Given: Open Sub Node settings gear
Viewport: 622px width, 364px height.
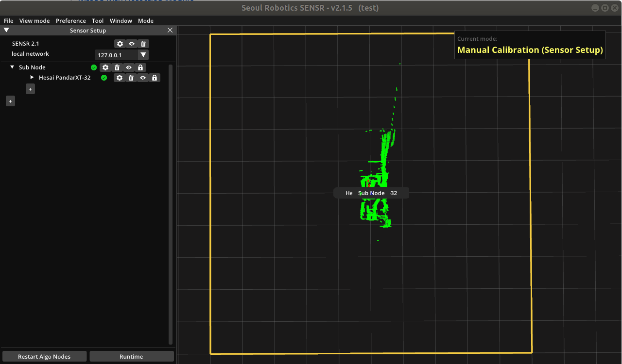Looking at the screenshot, I should (105, 67).
